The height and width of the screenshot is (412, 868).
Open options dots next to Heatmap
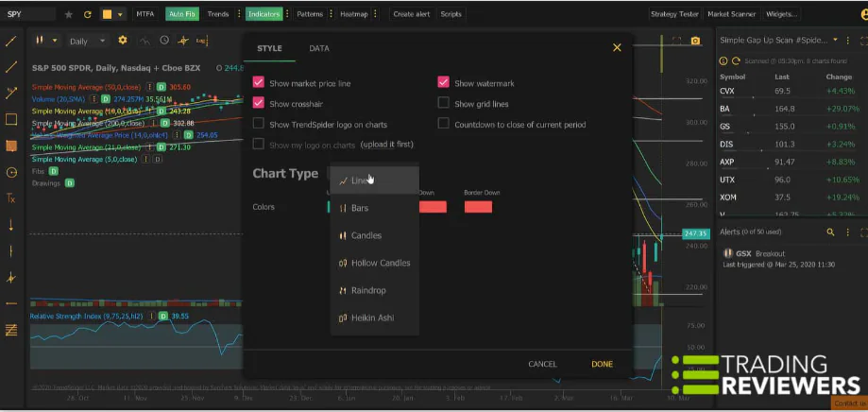coord(375,14)
